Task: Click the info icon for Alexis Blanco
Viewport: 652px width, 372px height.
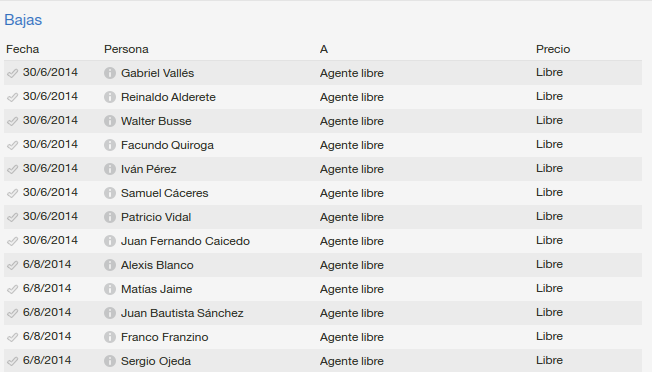Action: point(109,265)
